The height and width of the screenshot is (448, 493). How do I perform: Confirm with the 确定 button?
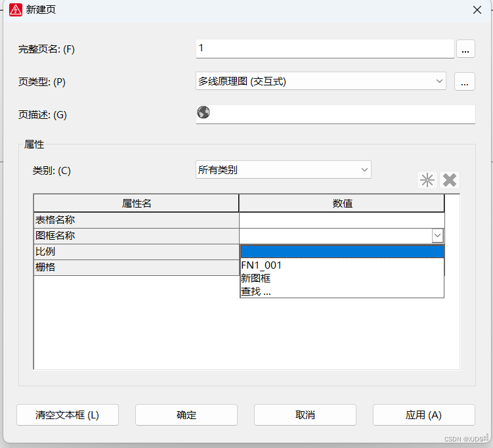pos(186,415)
